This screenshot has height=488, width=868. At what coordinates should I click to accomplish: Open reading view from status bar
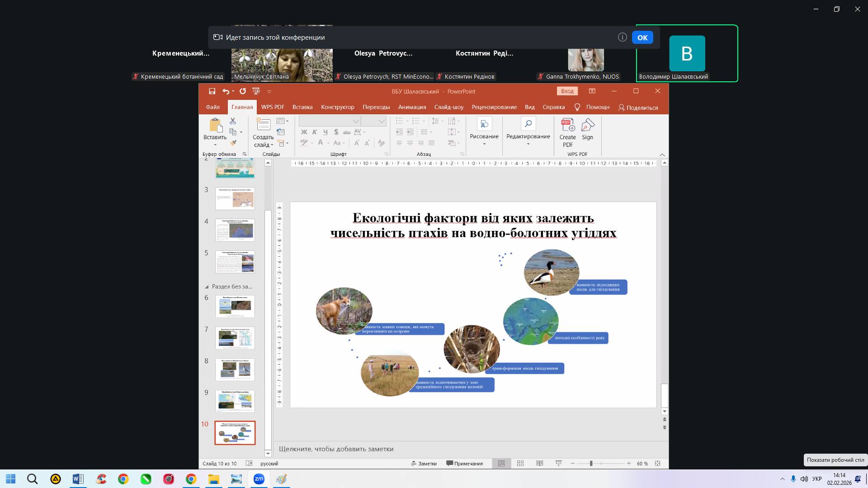(x=539, y=463)
